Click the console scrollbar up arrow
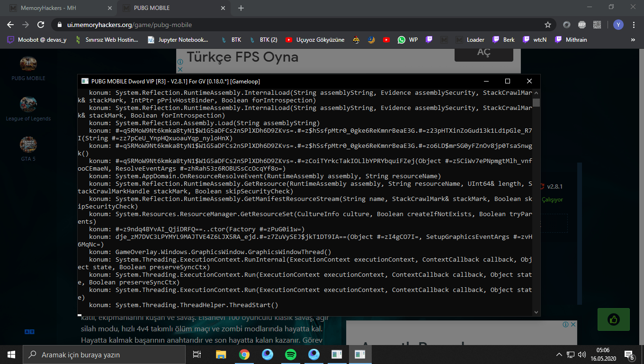The width and height of the screenshot is (644, 364). 536,93
